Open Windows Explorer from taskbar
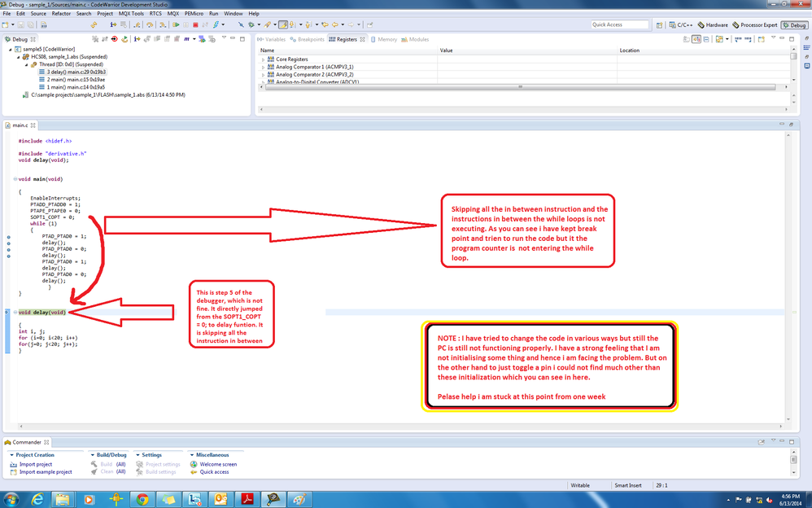Image resolution: width=812 pixels, height=508 pixels. tap(63, 499)
